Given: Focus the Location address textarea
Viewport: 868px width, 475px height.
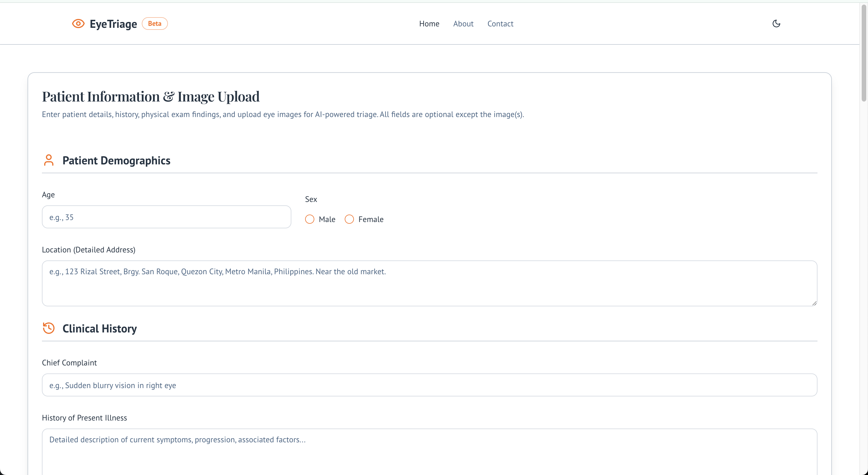Looking at the screenshot, I should 429,283.
